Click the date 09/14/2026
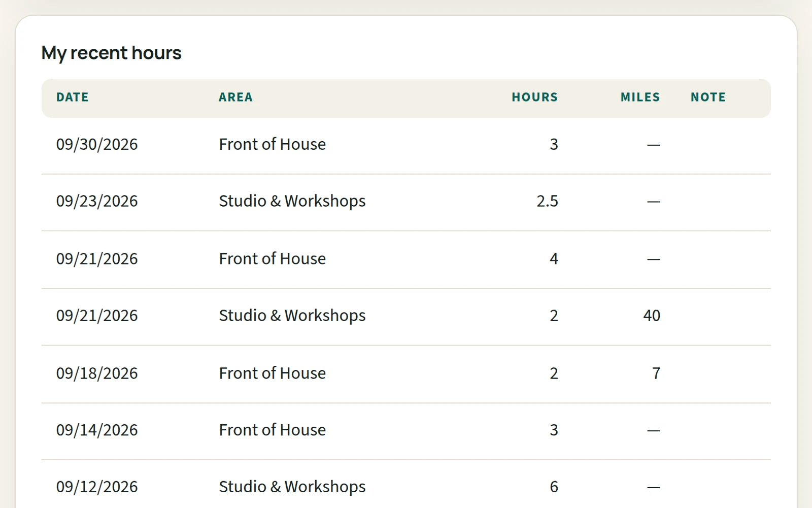Screen dimensions: 812x508 97,430
